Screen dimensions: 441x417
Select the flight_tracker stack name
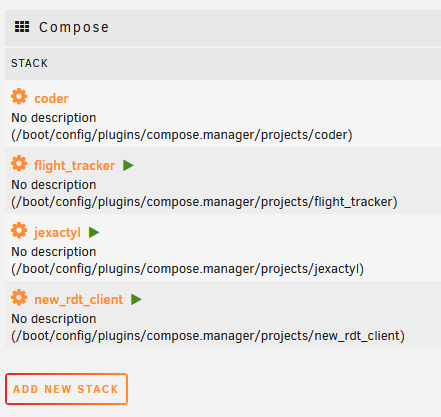point(74,166)
